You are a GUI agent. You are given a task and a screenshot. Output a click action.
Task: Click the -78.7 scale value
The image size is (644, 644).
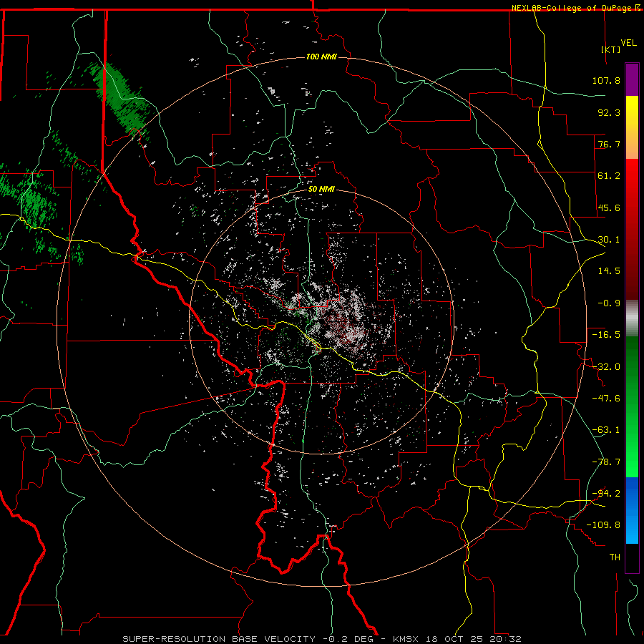click(x=606, y=462)
